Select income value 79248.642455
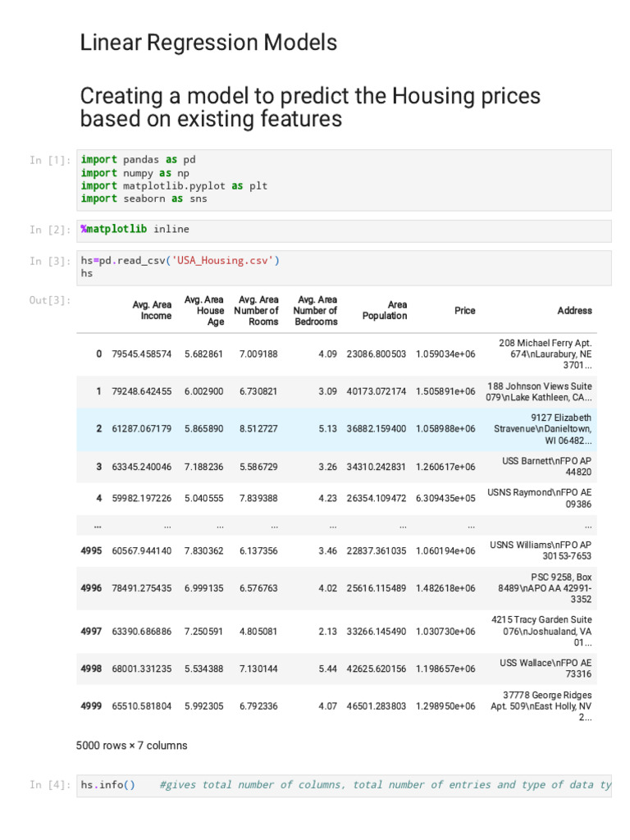The height and width of the screenshot is (840, 630). pyautogui.click(x=141, y=391)
